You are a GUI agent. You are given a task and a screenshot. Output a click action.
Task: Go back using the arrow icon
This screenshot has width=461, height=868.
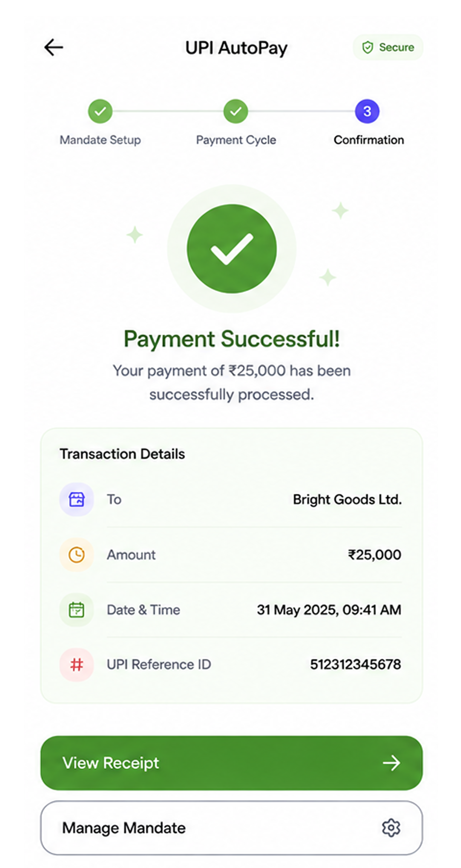point(54,47)
